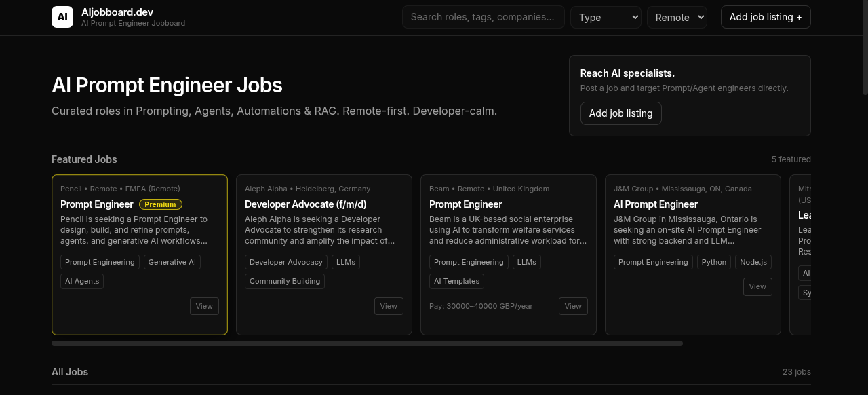Click the search roles input field

[483, 17]
